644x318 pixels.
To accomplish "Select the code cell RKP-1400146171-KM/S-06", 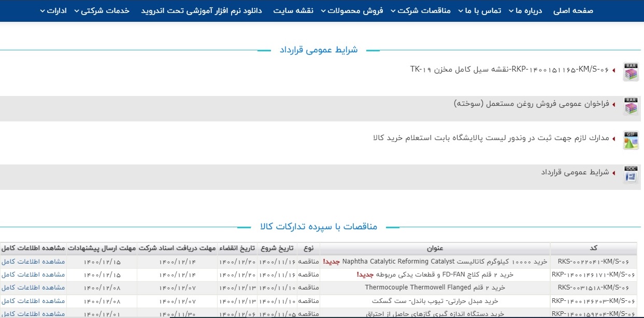I will 594,274.
